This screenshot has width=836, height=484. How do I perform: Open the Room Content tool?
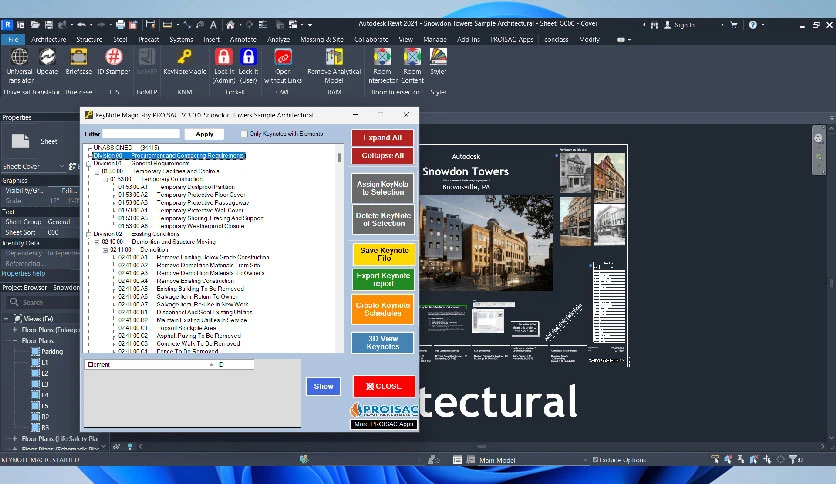click(x=412, y=58)
